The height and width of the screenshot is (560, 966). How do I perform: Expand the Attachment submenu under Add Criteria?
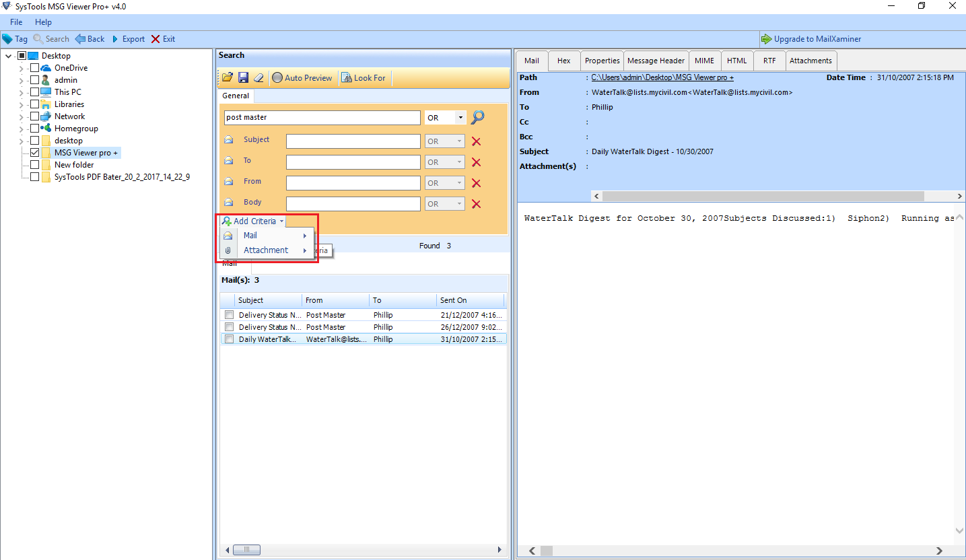pos(266,250)
